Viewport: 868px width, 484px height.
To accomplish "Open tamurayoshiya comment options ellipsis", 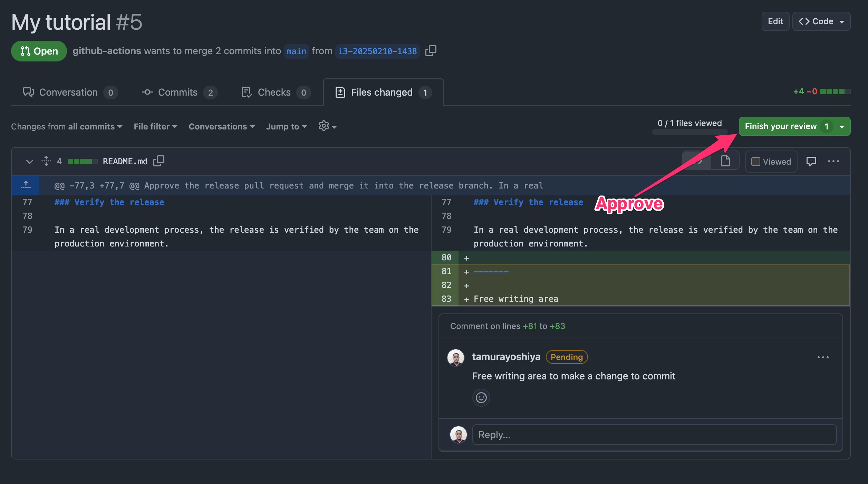I will tap(823, 357).
